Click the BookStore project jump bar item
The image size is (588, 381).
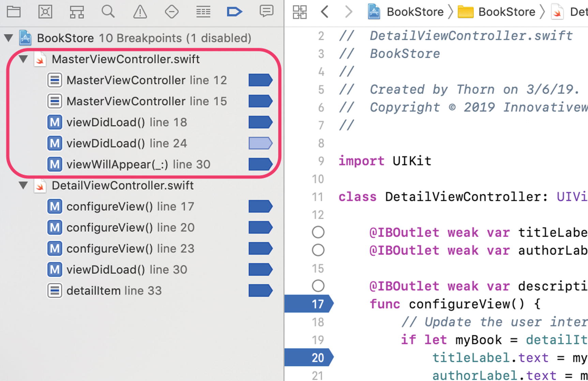(406, 12)
